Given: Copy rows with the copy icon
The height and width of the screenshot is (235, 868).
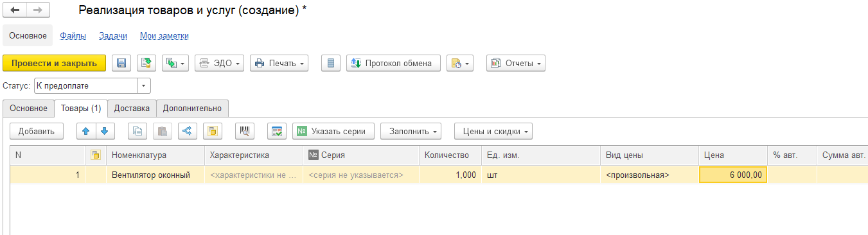Looking at the screenshot, I should point(137,131).
